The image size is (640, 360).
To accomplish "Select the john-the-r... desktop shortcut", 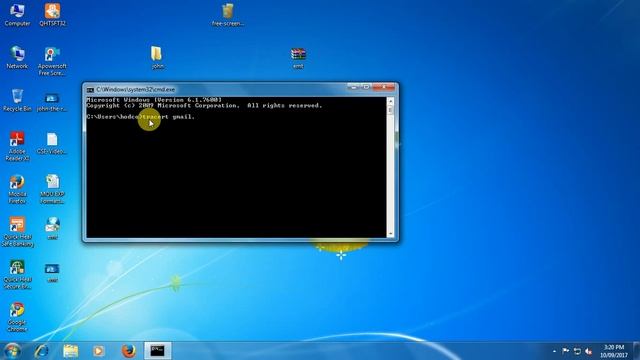I will 52,102.
